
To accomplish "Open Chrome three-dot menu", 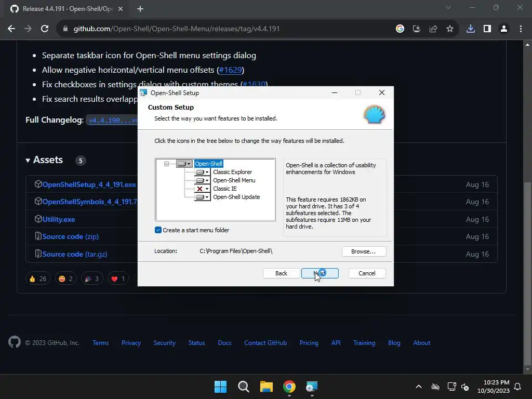I will pyautogui.click(x=521, y=29).
